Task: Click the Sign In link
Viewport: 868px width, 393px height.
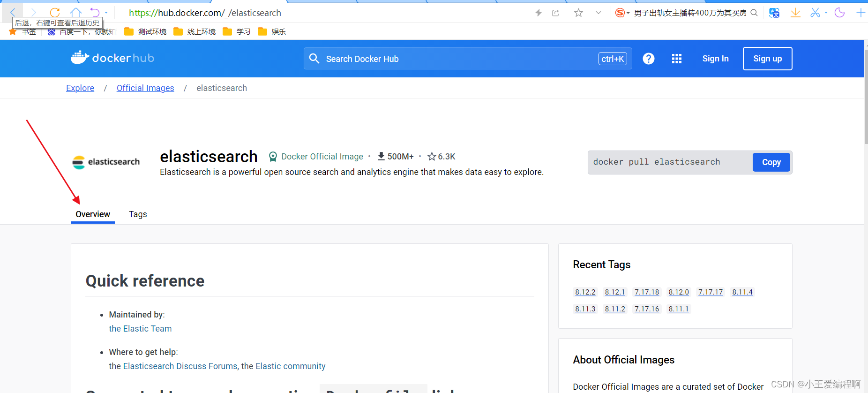Action: 715,59
